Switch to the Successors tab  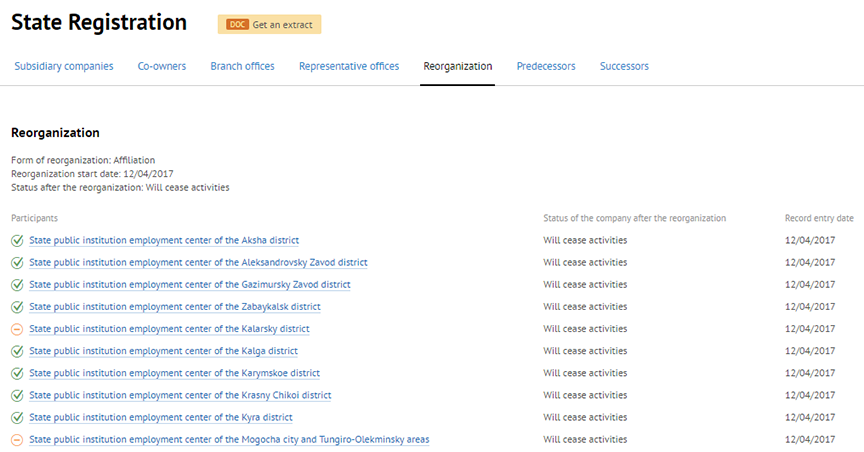tap(624, 66)
